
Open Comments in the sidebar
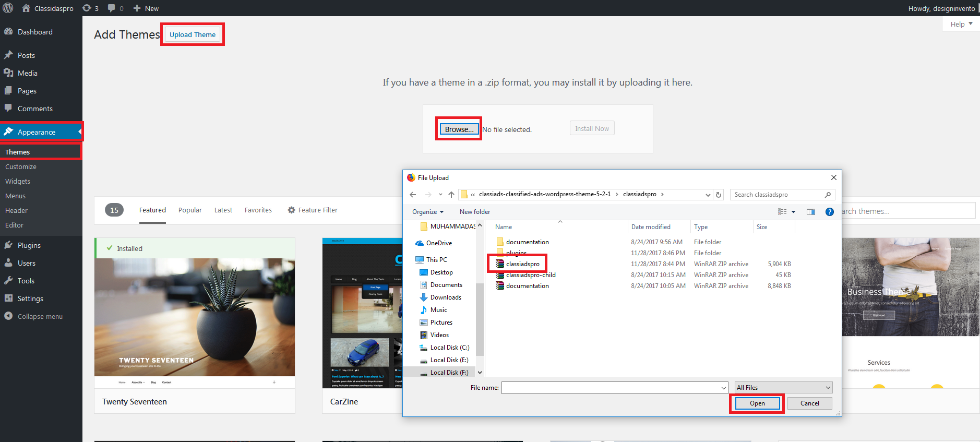coord(35,109)
